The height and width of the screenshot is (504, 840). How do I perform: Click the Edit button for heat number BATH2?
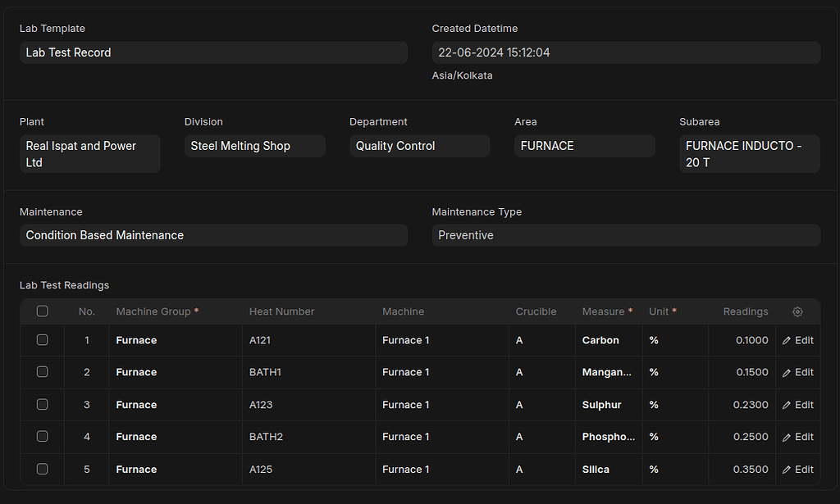coord(797,436)
